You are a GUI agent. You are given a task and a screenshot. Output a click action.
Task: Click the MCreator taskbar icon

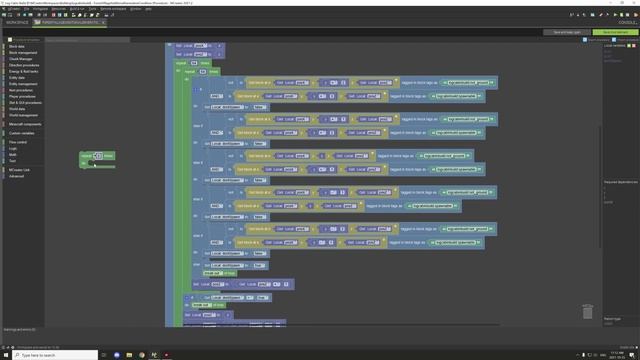154,355
